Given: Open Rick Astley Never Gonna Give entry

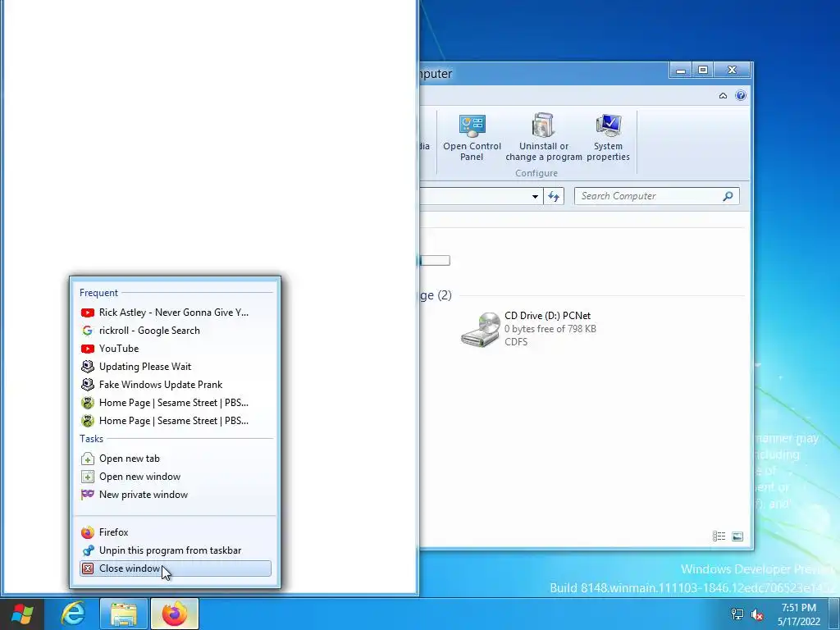Looking at the screenshot, I should point(176,313).
